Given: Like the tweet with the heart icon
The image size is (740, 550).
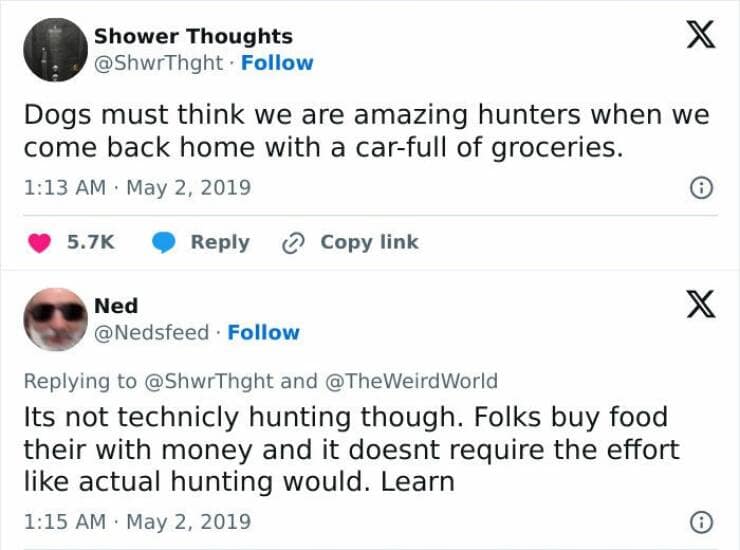Looking at the screenshot, I should point(41,243).
